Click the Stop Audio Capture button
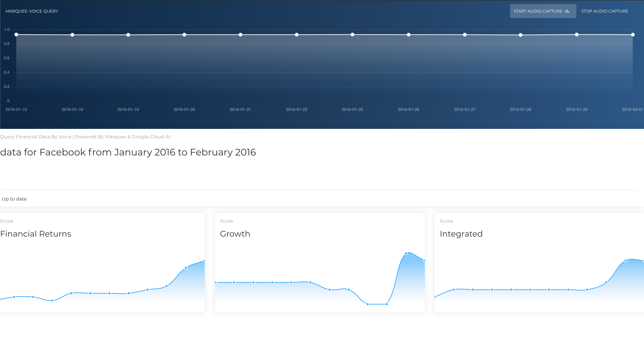Viewport: 644px width, 356px height. click(604, 11)
